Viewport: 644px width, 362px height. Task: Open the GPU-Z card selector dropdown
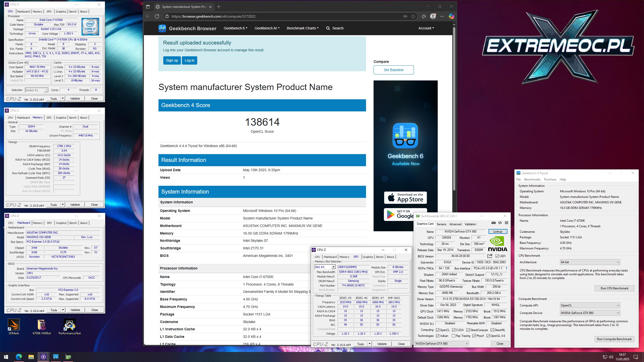[x=442, y=343]
